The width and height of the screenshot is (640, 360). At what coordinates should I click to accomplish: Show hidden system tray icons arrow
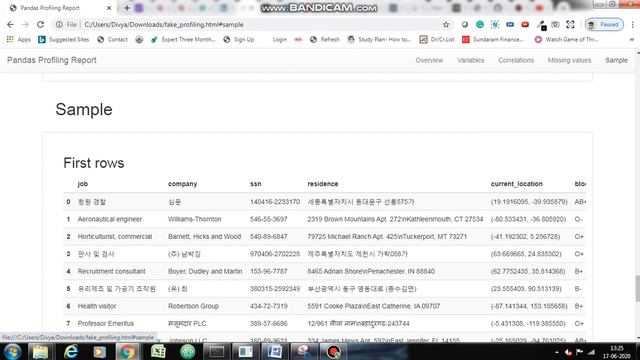557,352
